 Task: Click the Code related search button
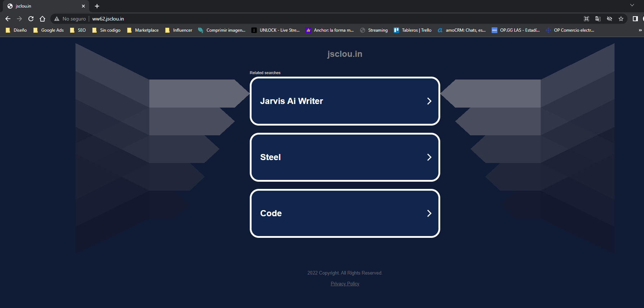coord(345,213)
